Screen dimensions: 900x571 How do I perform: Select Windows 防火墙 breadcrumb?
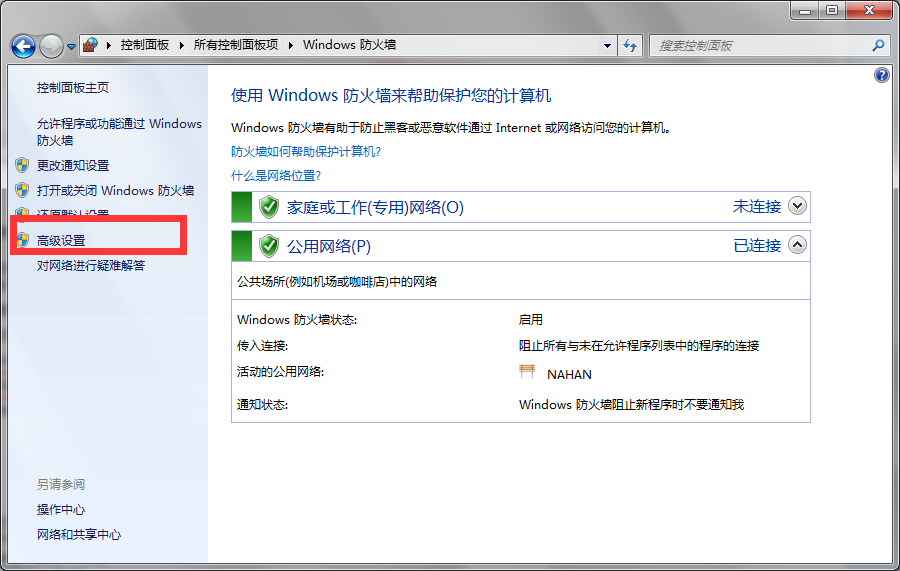[x=350, y=45]
